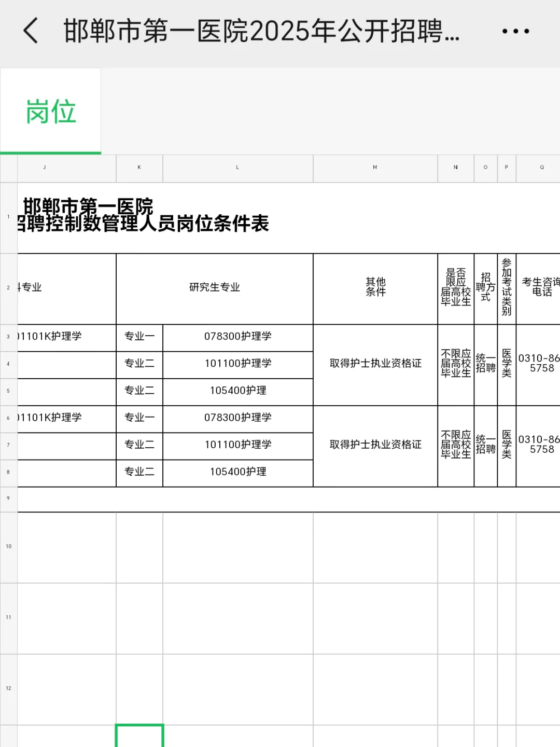This screenshot has width=560, height=747.
Task: Select the cell containing 105400护理
Action: pos(237,391)
